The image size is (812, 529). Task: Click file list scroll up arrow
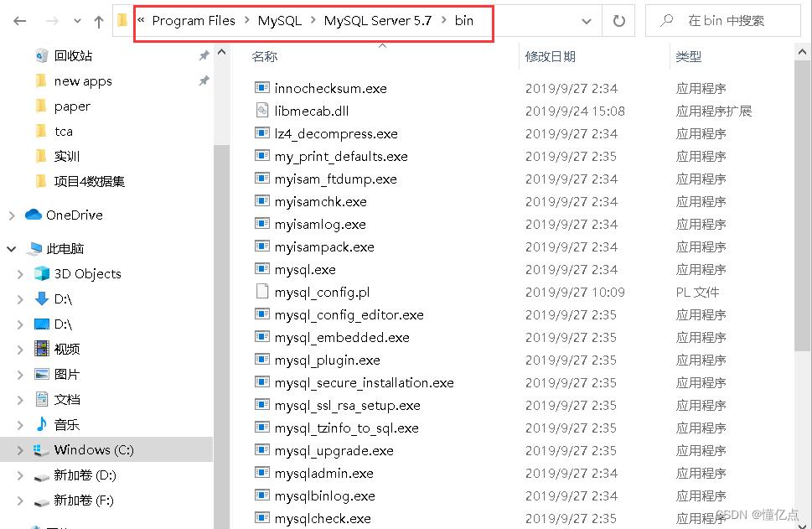click(x=802, y=52)
